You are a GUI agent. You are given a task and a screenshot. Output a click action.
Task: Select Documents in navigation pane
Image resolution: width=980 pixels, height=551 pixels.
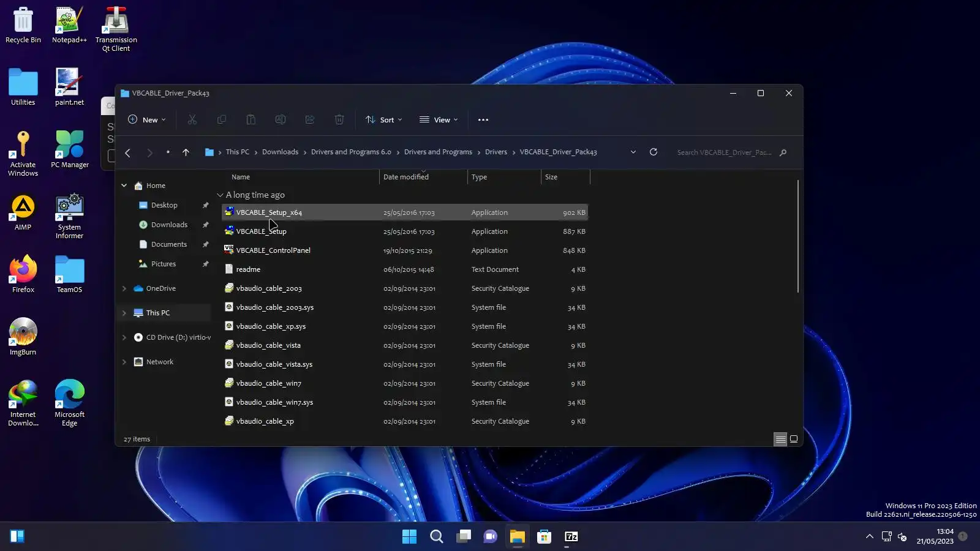pyautogui.click(x=169, y=244)
